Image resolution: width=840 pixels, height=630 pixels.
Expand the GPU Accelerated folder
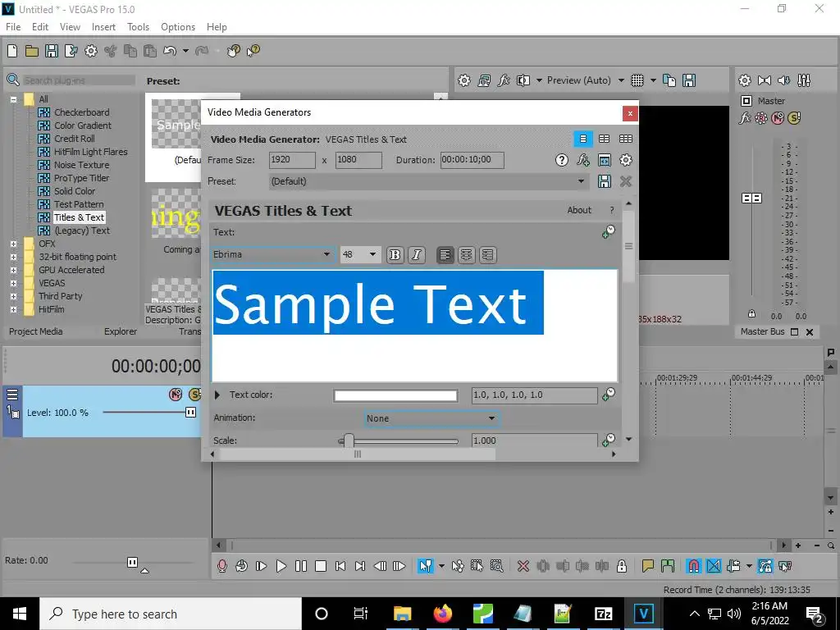13,270
